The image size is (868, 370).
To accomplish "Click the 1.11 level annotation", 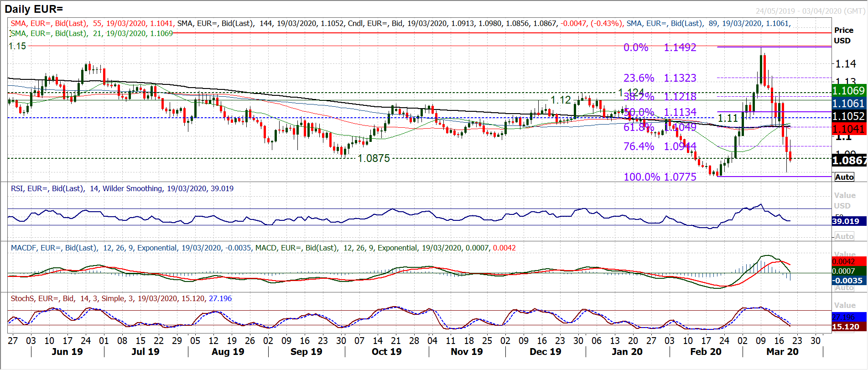I will click(728, 119).
